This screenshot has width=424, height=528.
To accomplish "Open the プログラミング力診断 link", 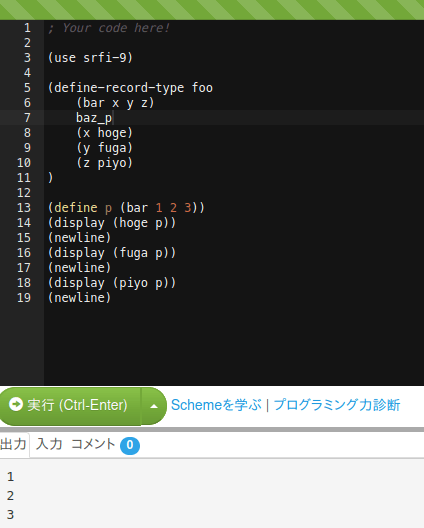I will click(337, 405).
